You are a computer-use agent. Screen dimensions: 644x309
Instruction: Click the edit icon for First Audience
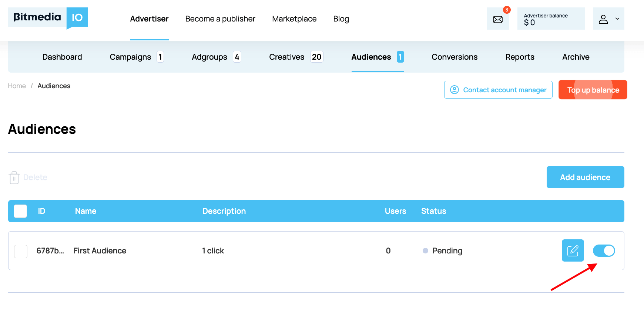[573, 250]
